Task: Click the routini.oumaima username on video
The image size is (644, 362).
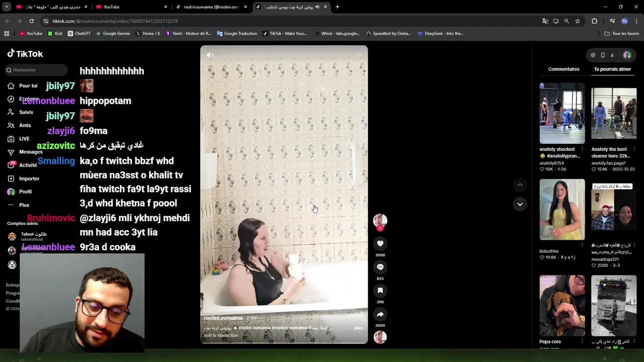Action: click(223, 318)
